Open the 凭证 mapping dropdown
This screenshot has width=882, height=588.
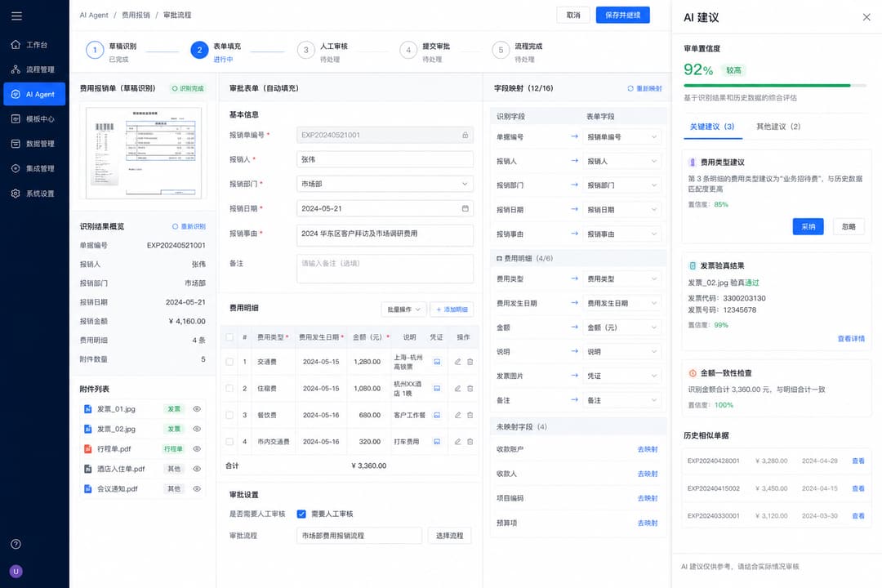622,376
